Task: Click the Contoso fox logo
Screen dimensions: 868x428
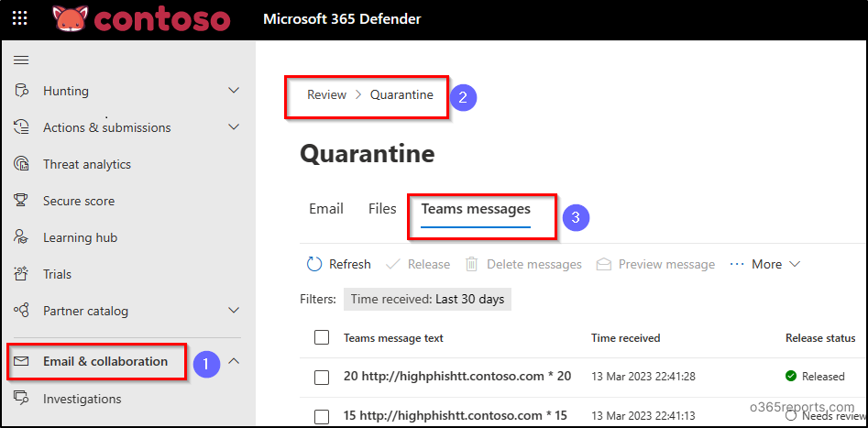Action: click(x=141, y=19)
